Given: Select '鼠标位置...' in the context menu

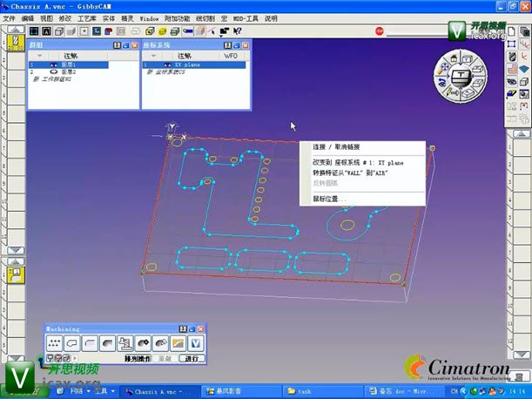Looking at the screenshot, I should tap(328, 199).
